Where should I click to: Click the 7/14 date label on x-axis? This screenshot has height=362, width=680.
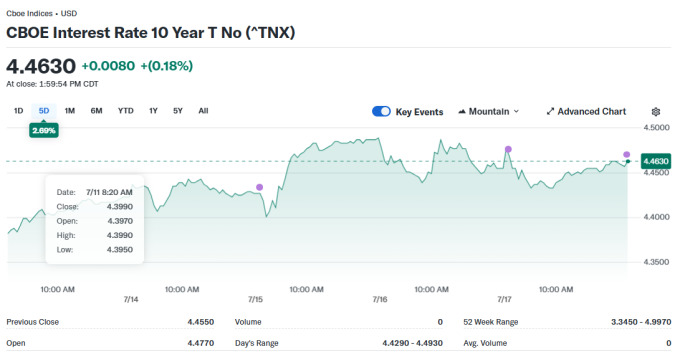131,300
